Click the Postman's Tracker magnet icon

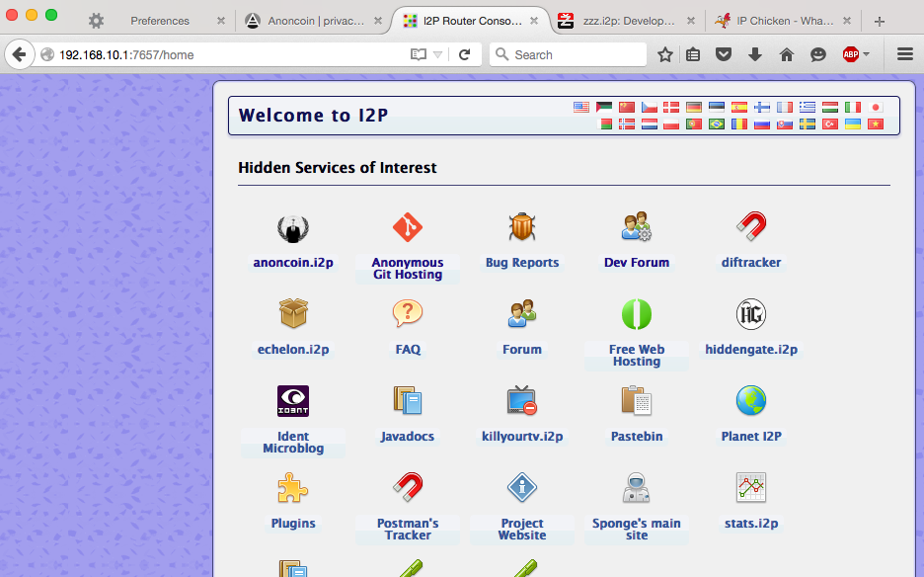[x=407, y=487]
